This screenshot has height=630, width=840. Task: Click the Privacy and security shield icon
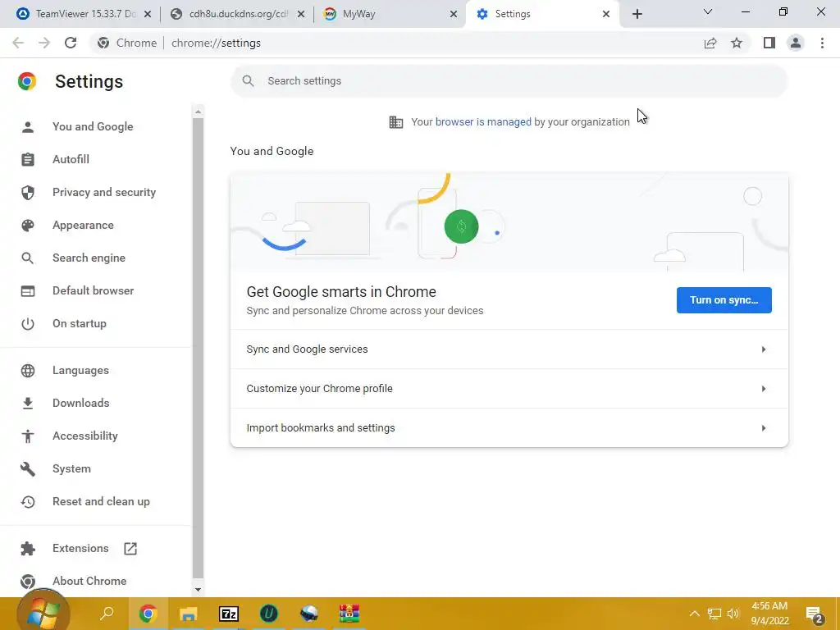click(27, 192)
